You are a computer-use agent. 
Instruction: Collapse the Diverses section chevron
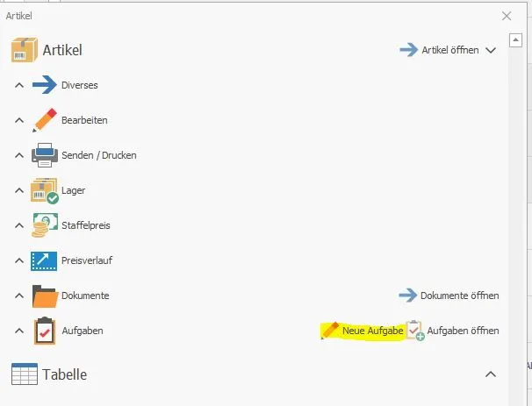(x=19, y=85)
